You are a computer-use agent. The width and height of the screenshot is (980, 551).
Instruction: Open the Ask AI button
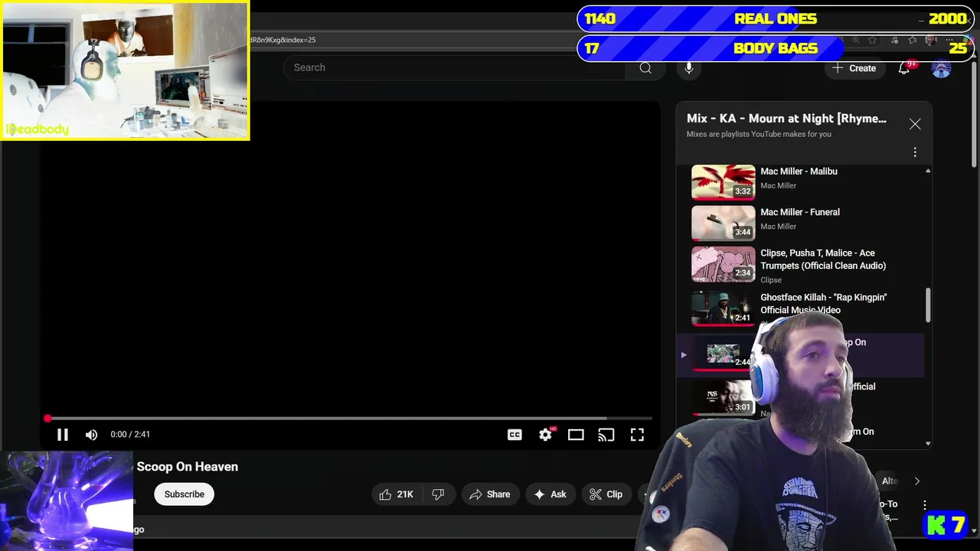550,494
